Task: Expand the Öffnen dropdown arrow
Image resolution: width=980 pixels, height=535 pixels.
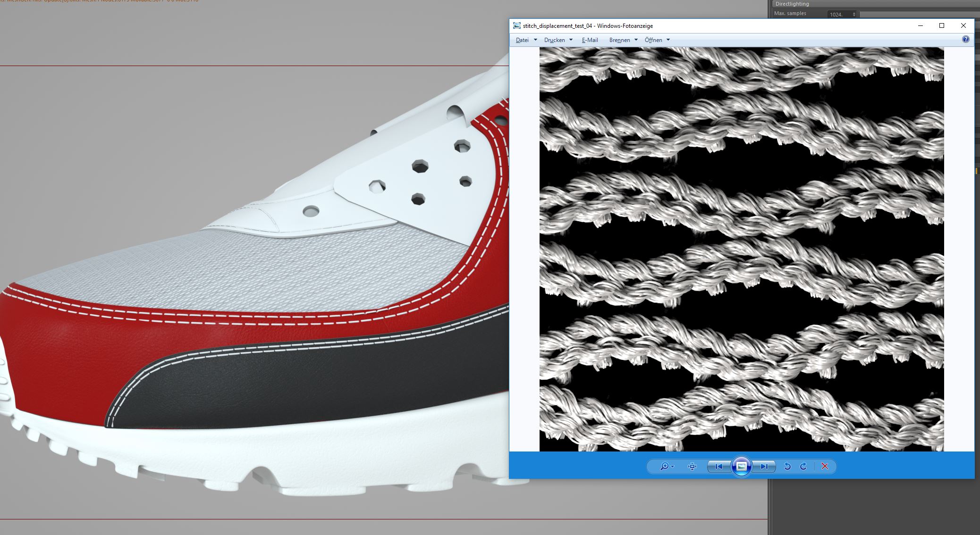Action: [668, 40]
